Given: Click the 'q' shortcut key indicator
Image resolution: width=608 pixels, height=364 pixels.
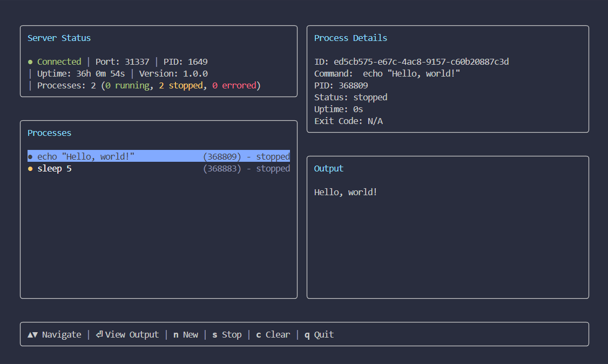Looking at the screenshot, I should coord(307,334).
